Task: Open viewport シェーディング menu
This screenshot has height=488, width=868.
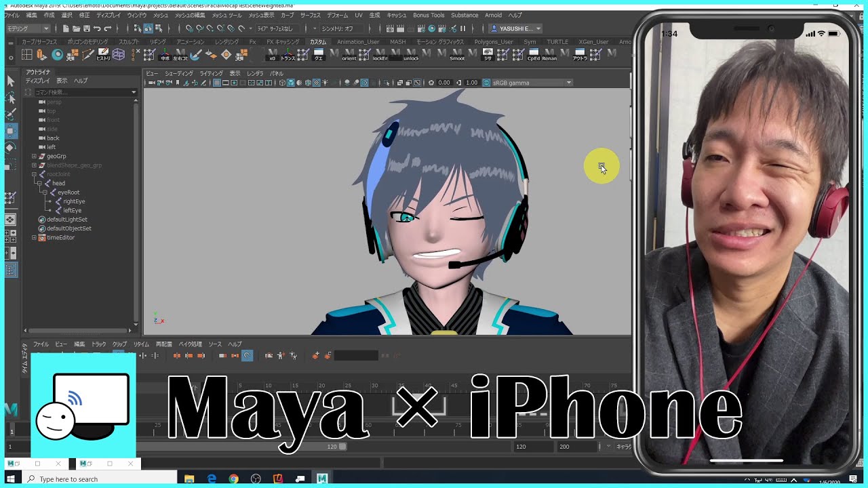Action: pyautogui.click(x=179, y=73)
